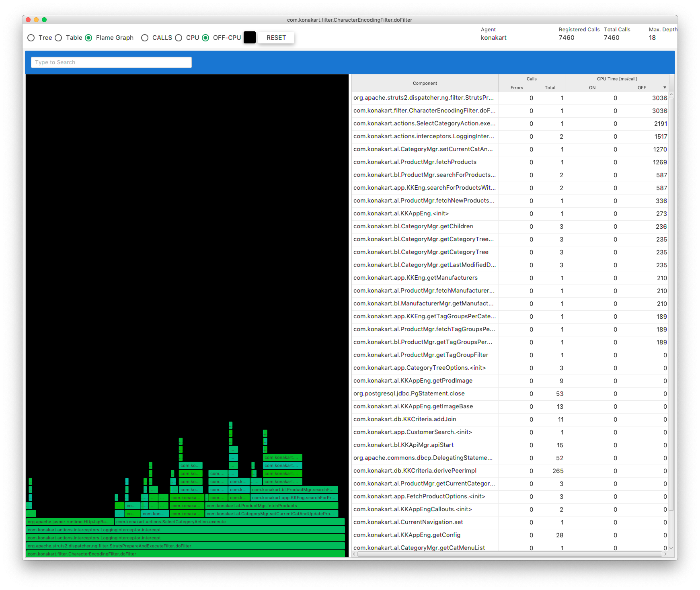Open the black color picker swatch
Viewport: 700px width, 590px height.
[x=250, y=37]
